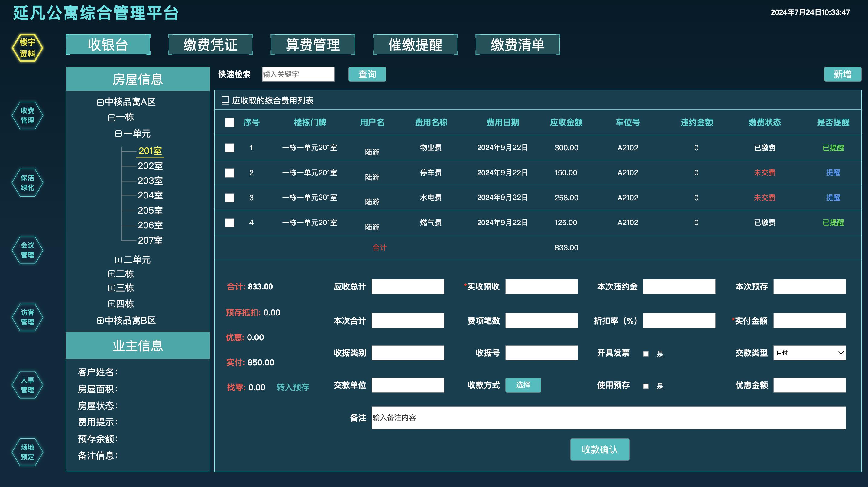This screenshot has width=868, height=487.
Task: Check the select-all checkbox in table header
Action: tap(229, 123)
